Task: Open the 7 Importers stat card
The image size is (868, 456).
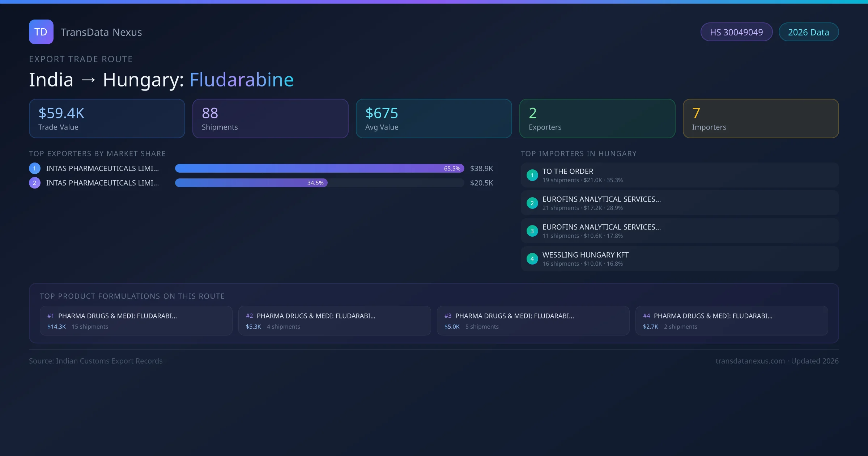Action: (x=761, y=118)
